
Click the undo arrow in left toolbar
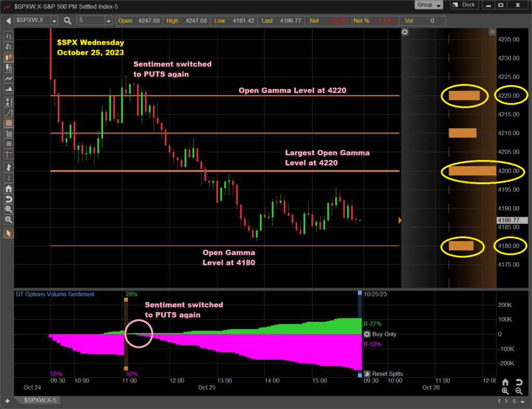click(9, 199)
